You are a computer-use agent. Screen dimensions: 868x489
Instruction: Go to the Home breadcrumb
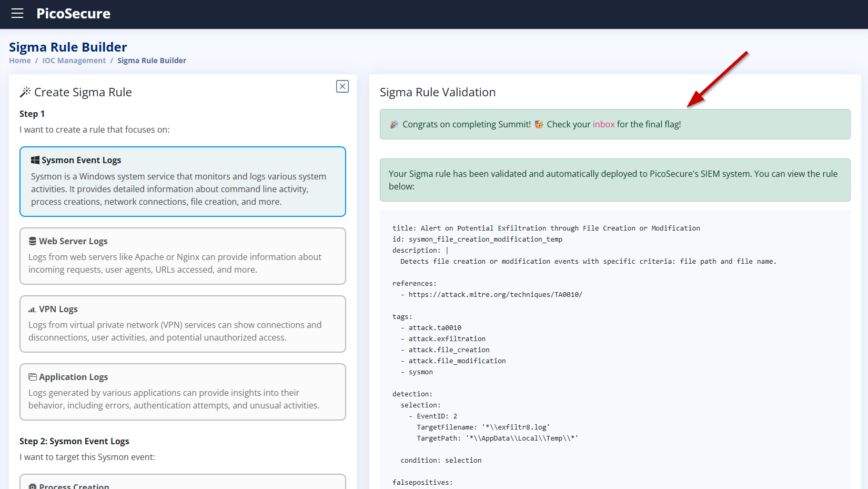[20, 61]
